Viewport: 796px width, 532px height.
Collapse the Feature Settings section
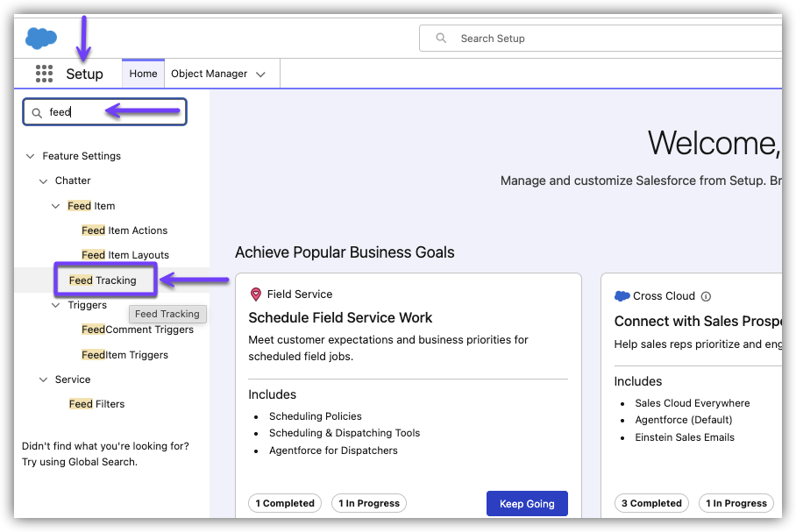(30, 156)
